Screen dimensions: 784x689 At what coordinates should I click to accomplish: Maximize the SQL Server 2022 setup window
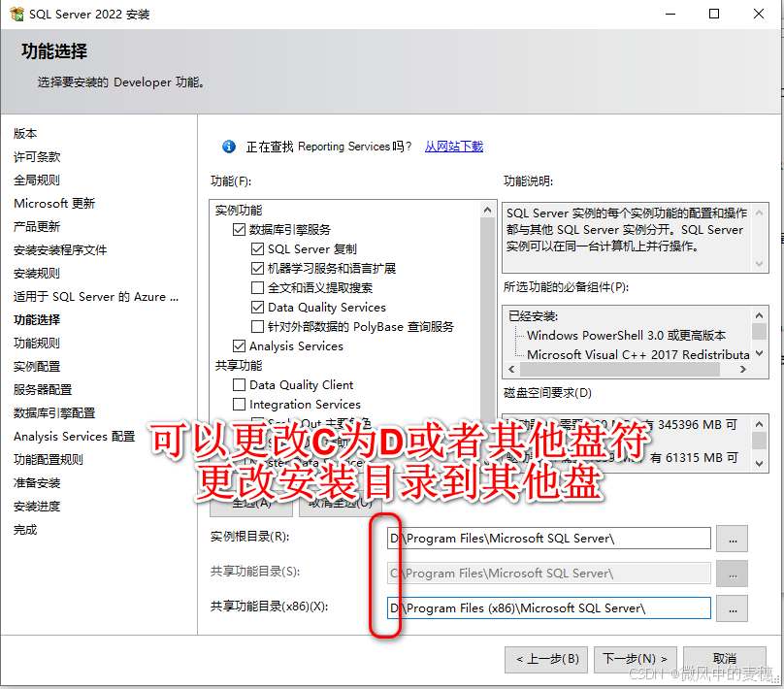tap(714, 14)
